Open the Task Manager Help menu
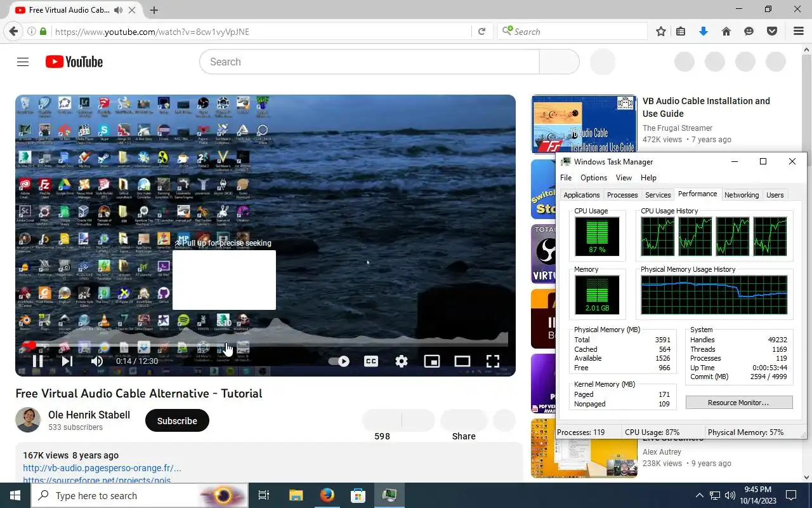812x508 pixels. pos(648,178)
